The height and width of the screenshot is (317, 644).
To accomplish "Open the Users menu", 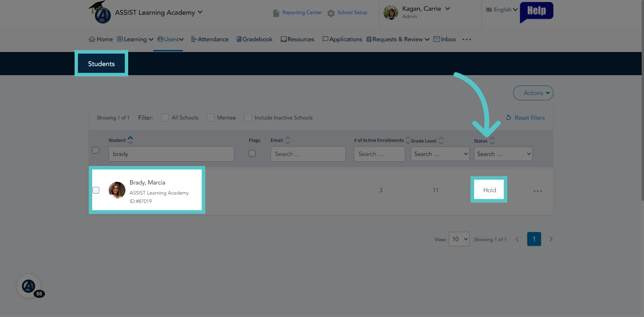I will pos(171,39).
